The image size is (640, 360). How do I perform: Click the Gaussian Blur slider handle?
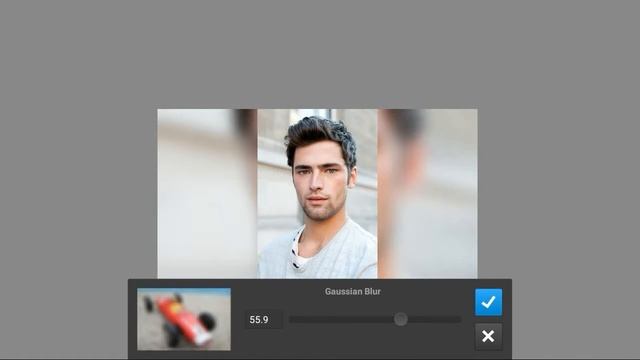401,319
